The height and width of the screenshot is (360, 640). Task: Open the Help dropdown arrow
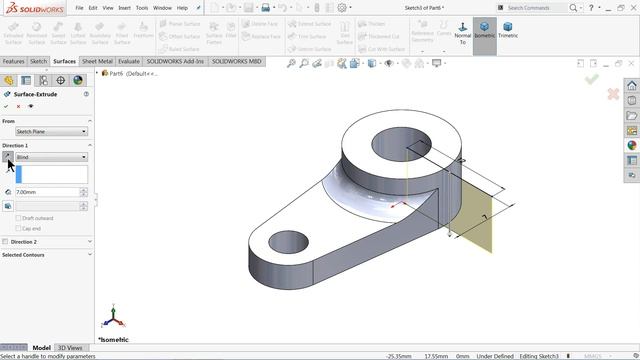599,7
